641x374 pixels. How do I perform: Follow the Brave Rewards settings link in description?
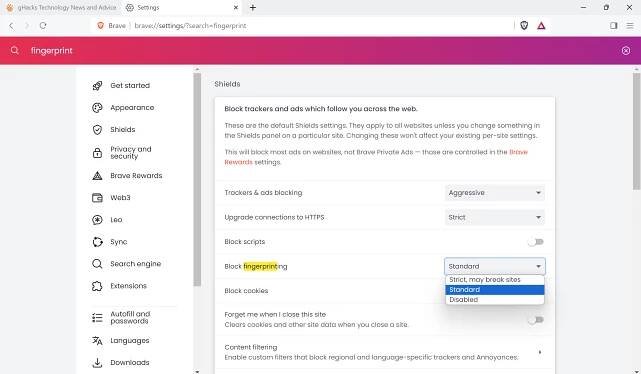(x=376, y=157)
